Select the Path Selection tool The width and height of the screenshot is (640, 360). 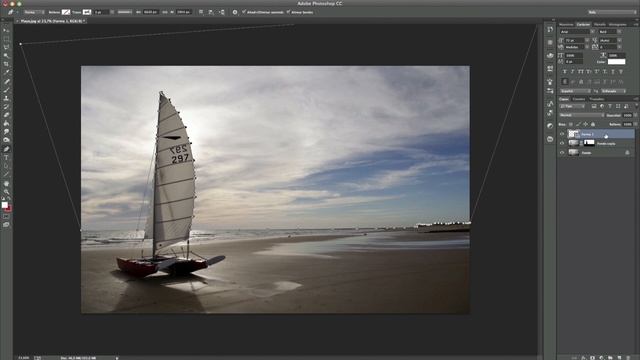click(x=6, y=166)
